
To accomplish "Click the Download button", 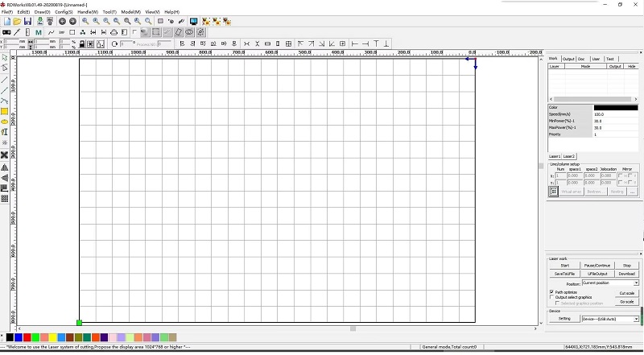I will click(627, 274).
